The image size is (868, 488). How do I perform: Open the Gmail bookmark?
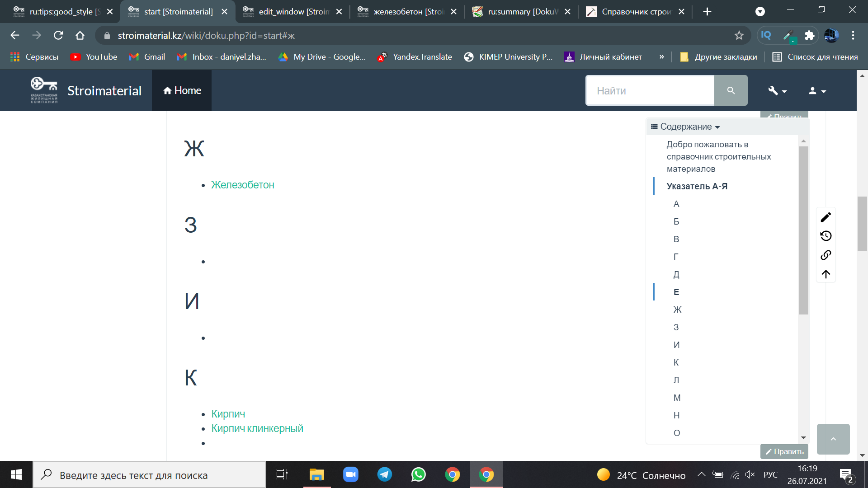click(147, 57)
